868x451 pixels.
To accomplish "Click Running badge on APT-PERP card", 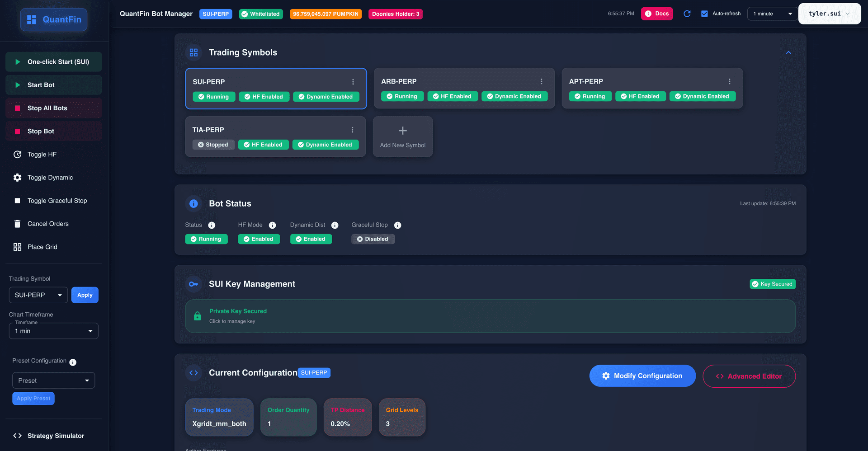I will point(590,96).
